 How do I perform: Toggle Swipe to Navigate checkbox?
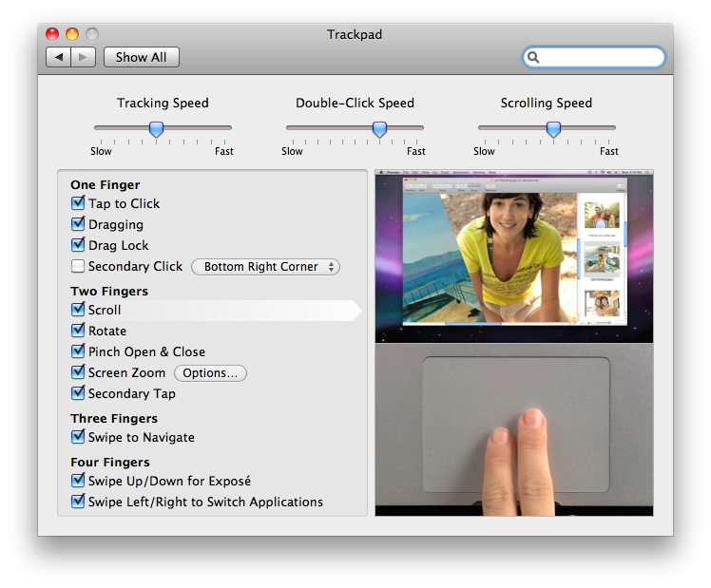78,437
